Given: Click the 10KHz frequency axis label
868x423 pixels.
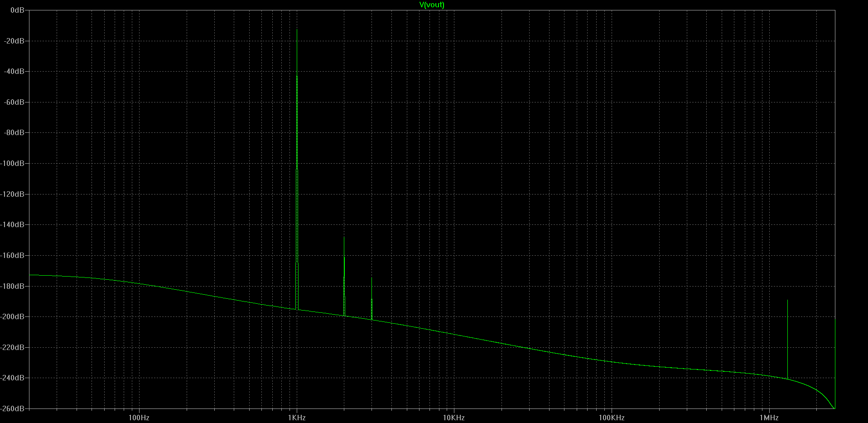Looking at the screenshot, I should (454, 418).
